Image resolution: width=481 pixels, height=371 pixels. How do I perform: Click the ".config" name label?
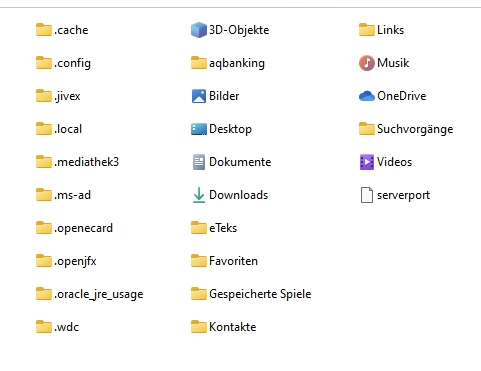[72, 63]
